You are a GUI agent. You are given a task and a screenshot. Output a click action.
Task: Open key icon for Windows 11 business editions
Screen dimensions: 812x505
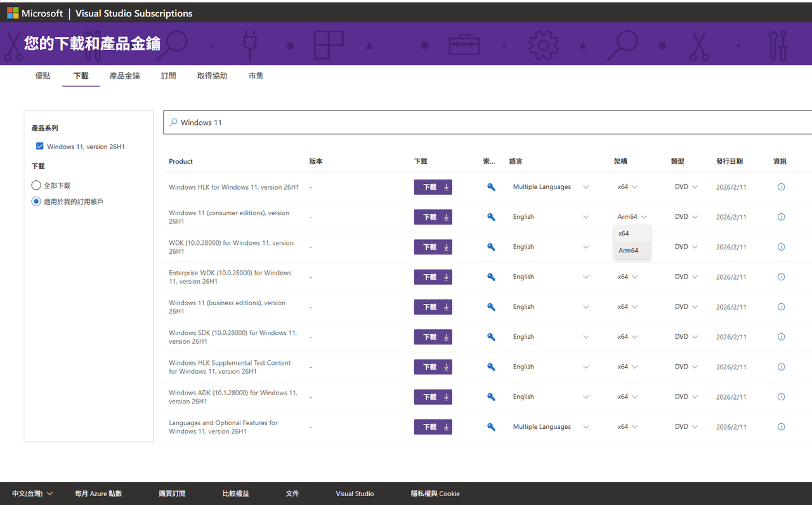click(x=490, y=307)
